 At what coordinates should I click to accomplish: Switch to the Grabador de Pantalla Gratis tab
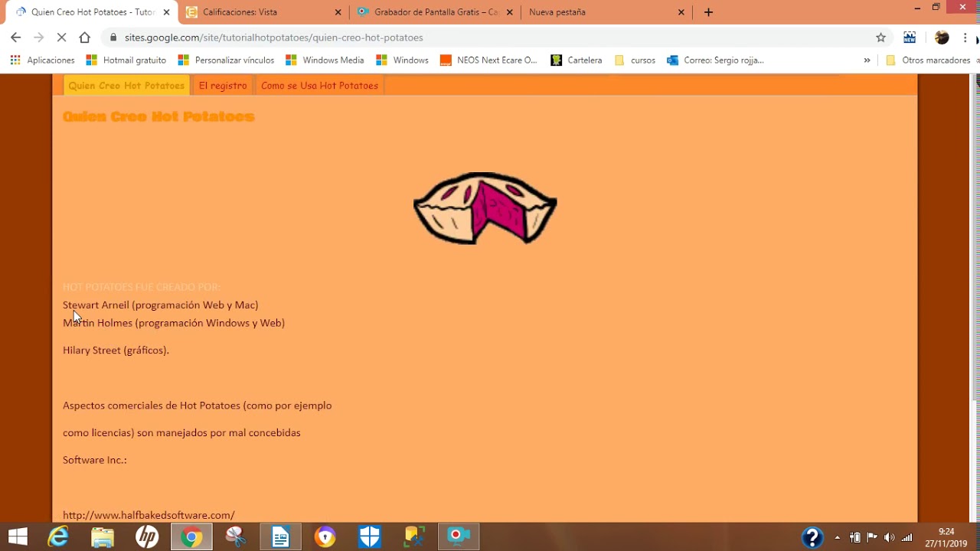[434, 12]
